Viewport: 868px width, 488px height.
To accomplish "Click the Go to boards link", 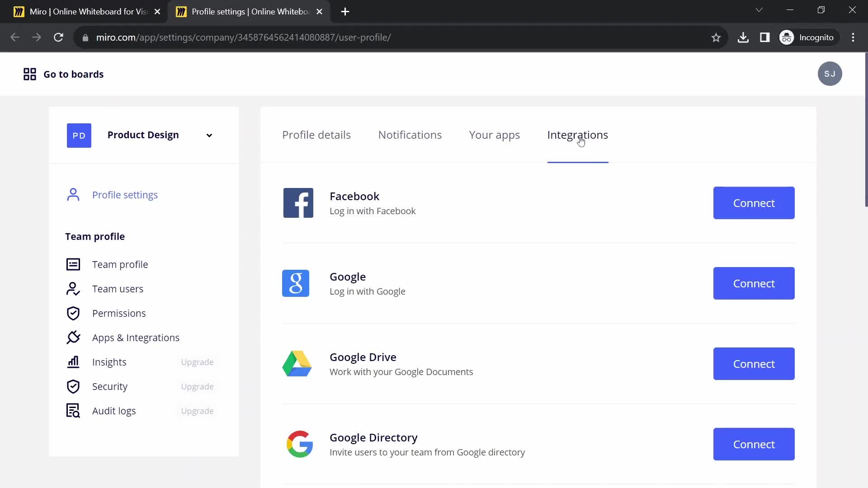I will pos(73,74).
